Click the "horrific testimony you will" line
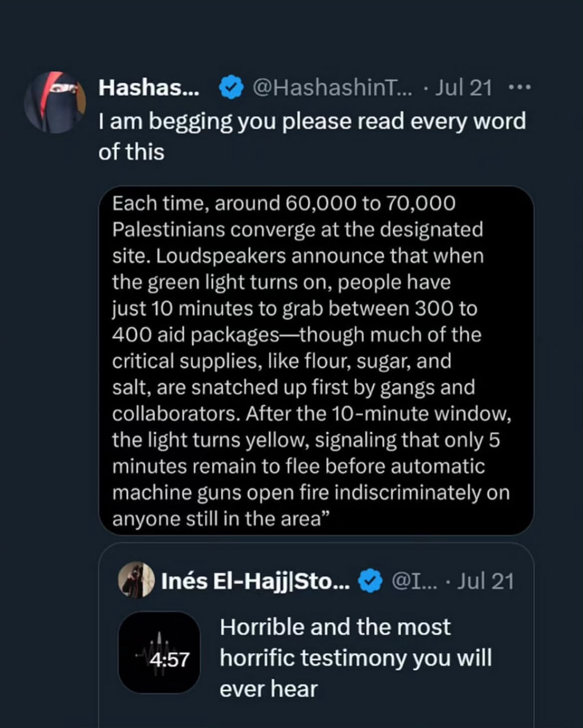The width and height of the screenshot is (583, 728). tap(356, 658)
